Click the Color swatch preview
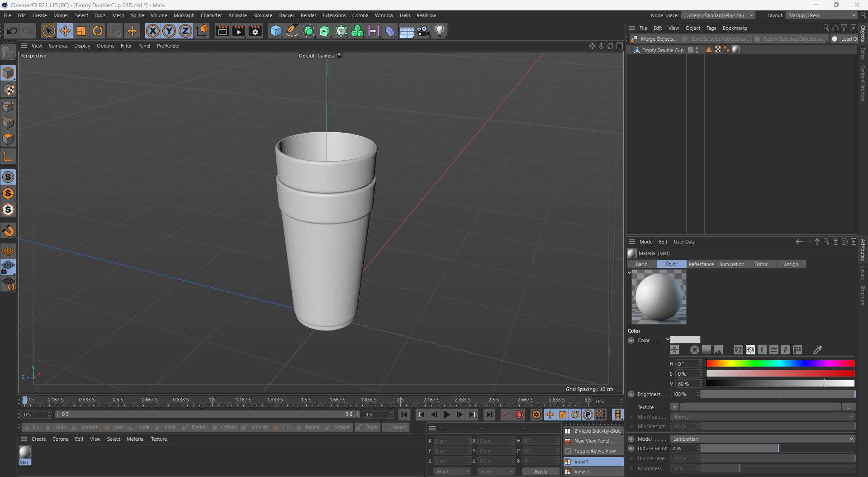This screenshot has width=868, height=477. [685, 340]
